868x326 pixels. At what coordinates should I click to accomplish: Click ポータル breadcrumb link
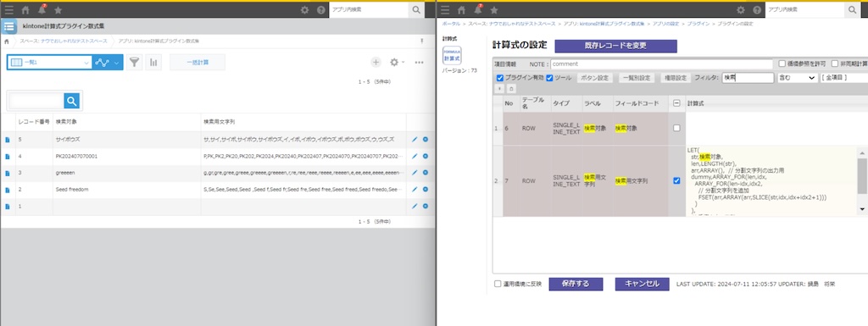[451, 25]
